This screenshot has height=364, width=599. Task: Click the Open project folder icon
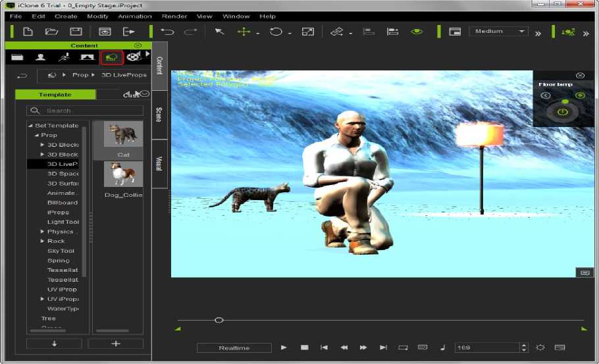coord(51,32)
